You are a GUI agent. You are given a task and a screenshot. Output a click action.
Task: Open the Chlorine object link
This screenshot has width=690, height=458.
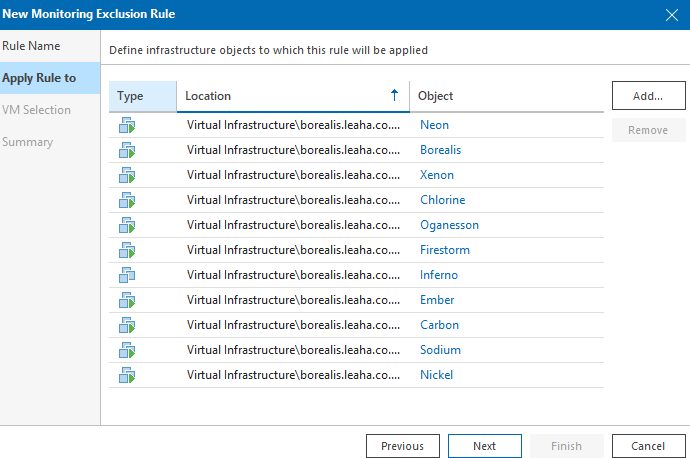pos(443,200)
